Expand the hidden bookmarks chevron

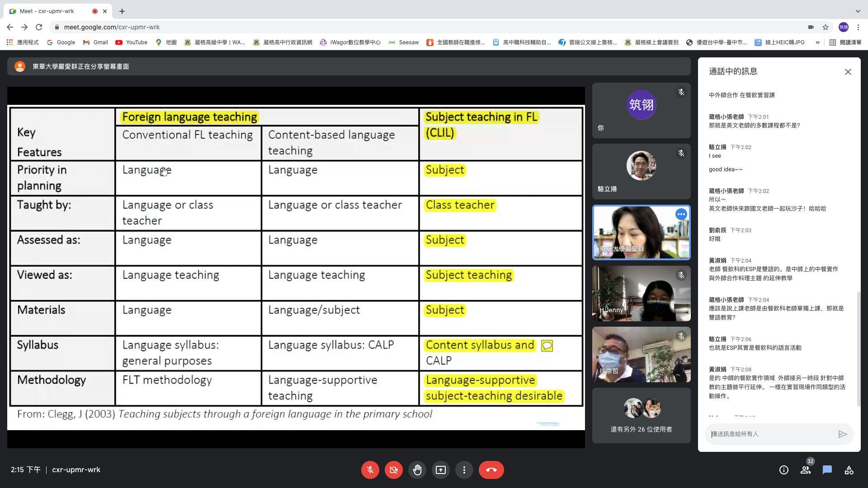tap(817, 42)
